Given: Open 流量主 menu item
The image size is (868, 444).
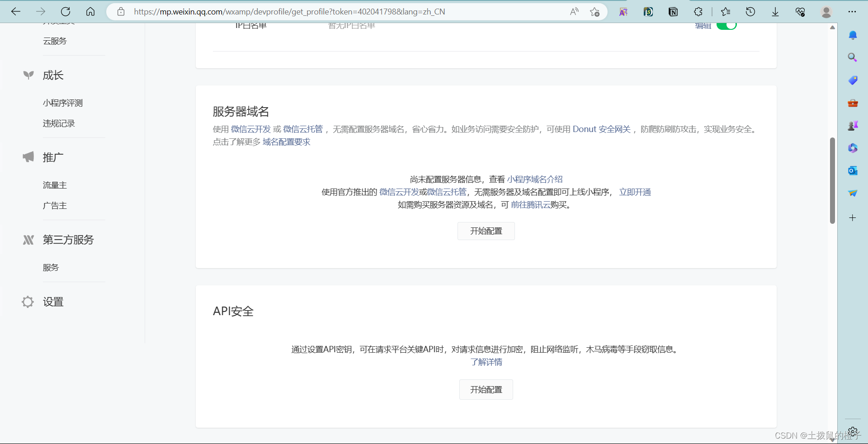Looking at the screenshot, I should 55,185.
